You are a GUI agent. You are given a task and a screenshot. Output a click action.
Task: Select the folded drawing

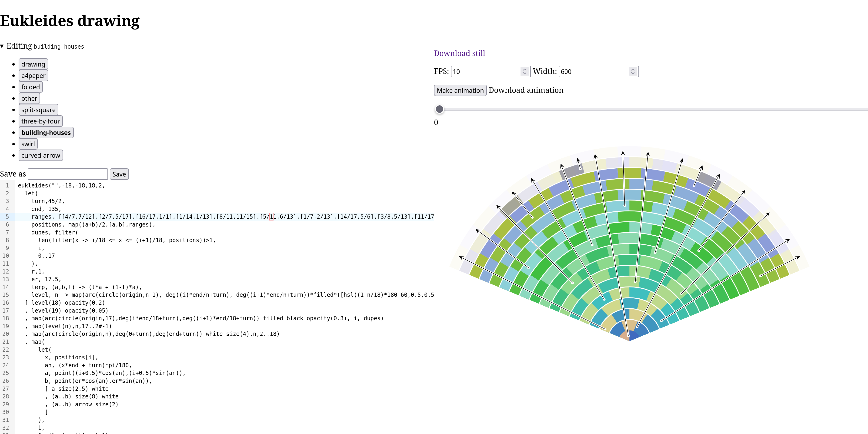pyautogui.click(x=30, y=87)
